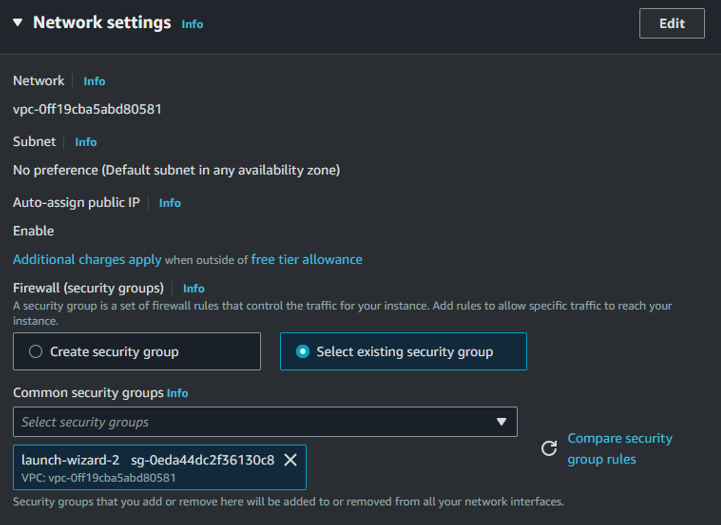Select the Create security group radio button
721x525 pixels.
point(36,352)
